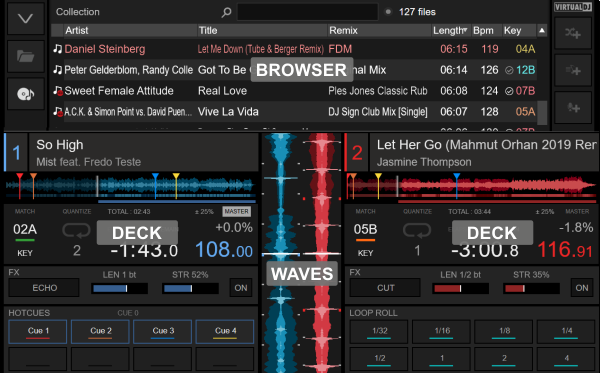Open the folder browser icon in sidebar

[x=26, y=56]
